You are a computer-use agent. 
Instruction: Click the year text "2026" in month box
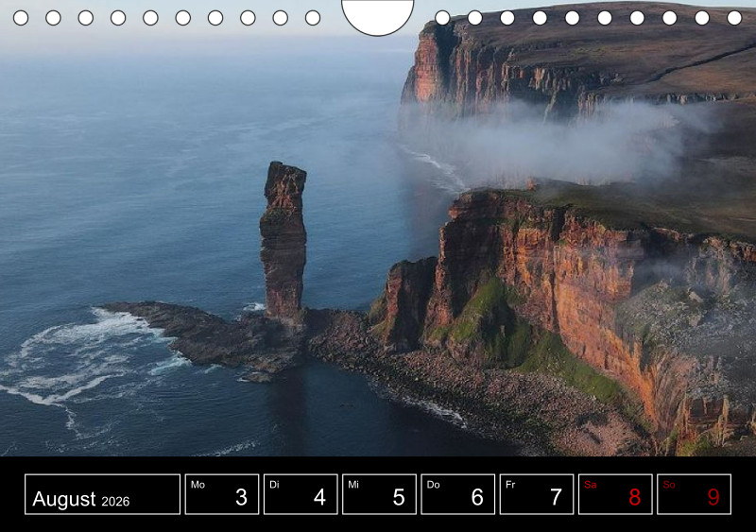(115, 501)
